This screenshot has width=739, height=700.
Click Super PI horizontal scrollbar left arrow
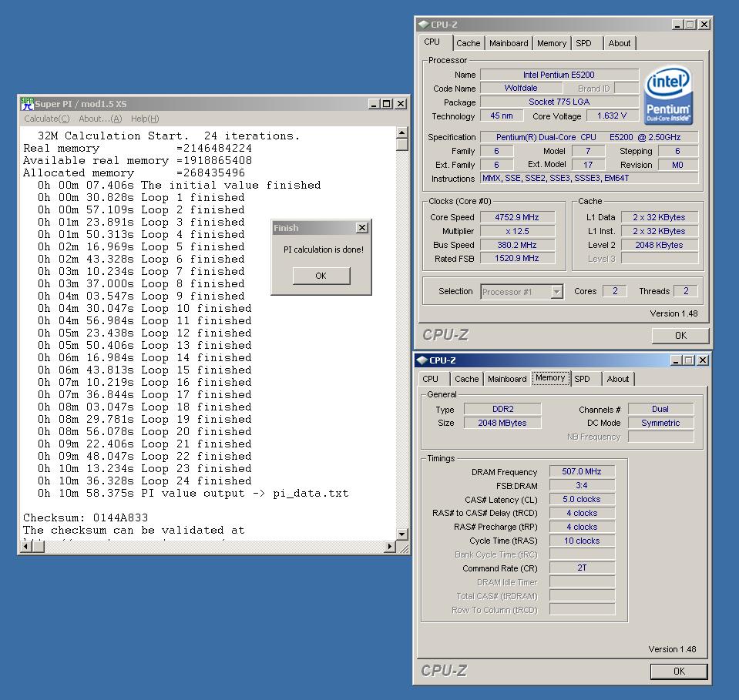26,547
